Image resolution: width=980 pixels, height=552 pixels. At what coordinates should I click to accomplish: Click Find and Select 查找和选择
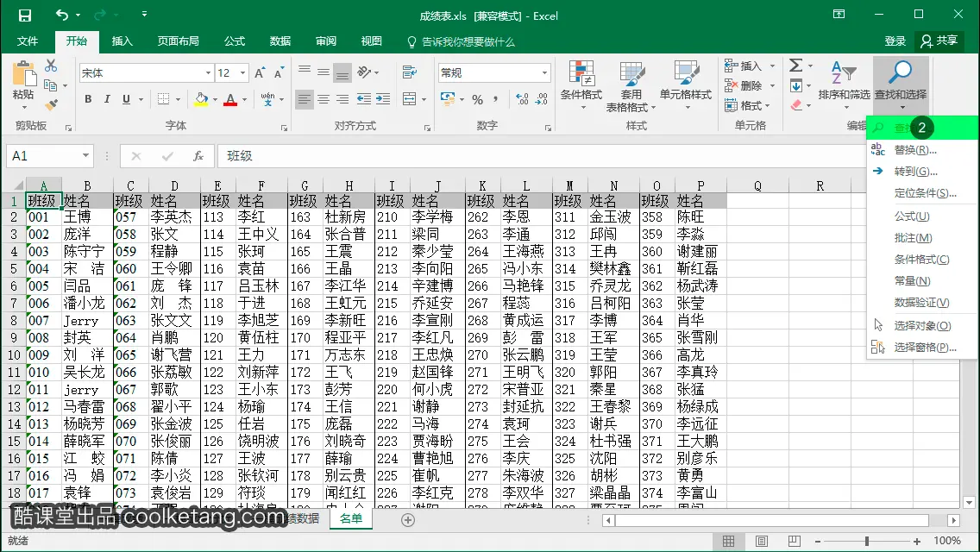(x=901, y=85)
